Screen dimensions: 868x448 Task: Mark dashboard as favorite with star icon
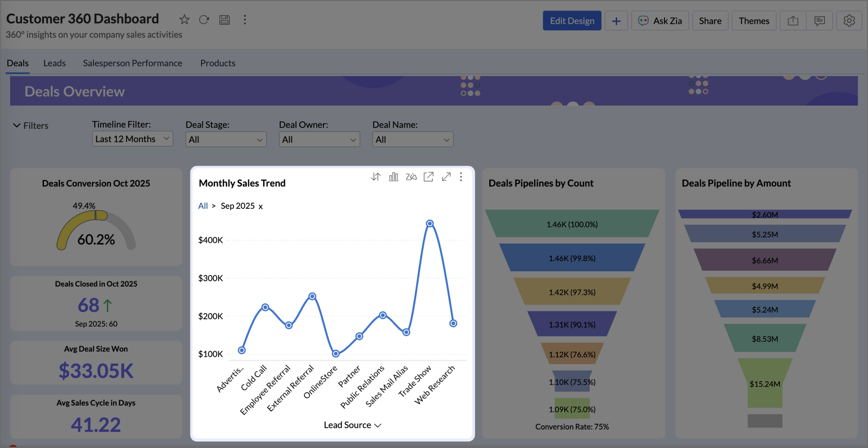click(184, 20)
